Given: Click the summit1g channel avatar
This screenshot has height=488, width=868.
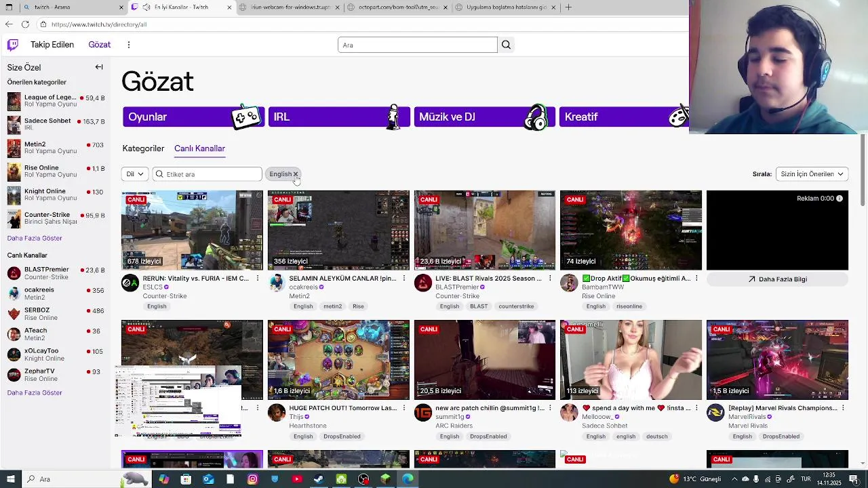Looking at the screenshot, I should (x=423, y=413).
